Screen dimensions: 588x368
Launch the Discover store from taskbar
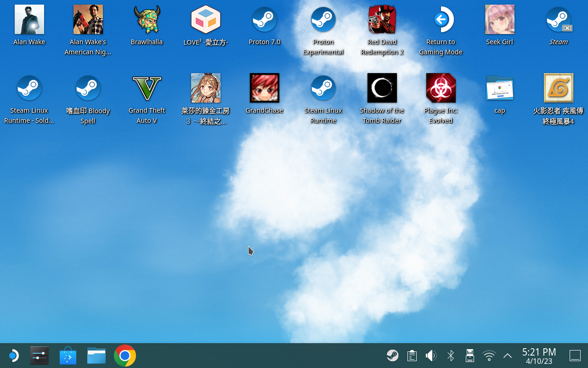(68, 356)
